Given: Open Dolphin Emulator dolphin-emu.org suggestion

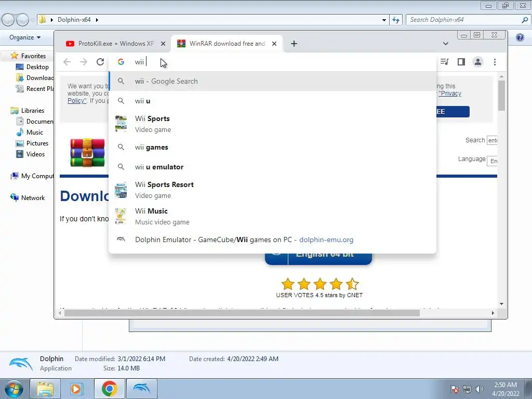Looking at the screenshot, I should pyautogui.click(x=272, y=240).
